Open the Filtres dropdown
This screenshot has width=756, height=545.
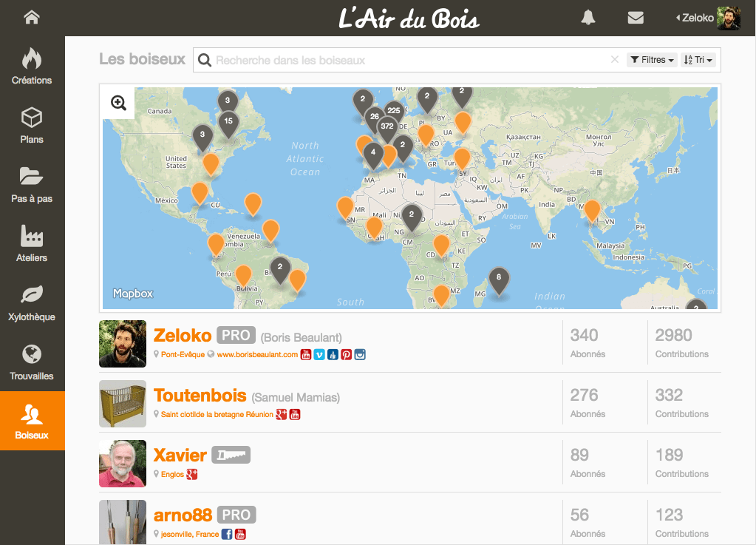(x=652, y=60)
